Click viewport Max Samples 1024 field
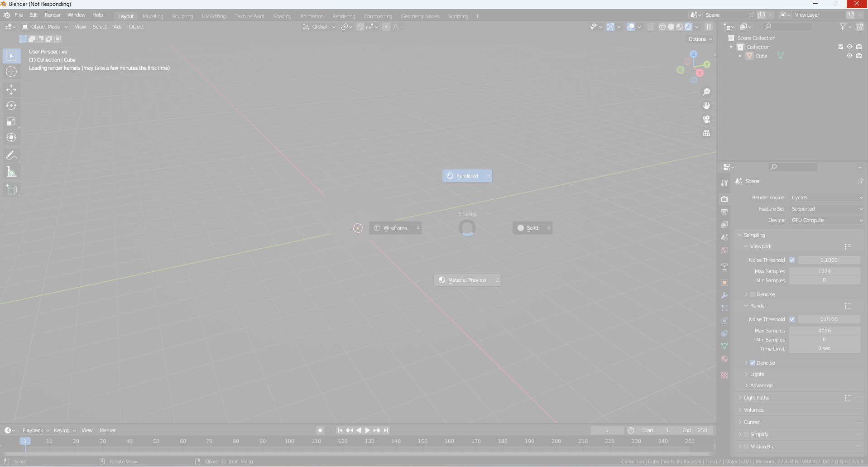Image resolution: width=868 pixels, height=467 pixels. point(825,271)
